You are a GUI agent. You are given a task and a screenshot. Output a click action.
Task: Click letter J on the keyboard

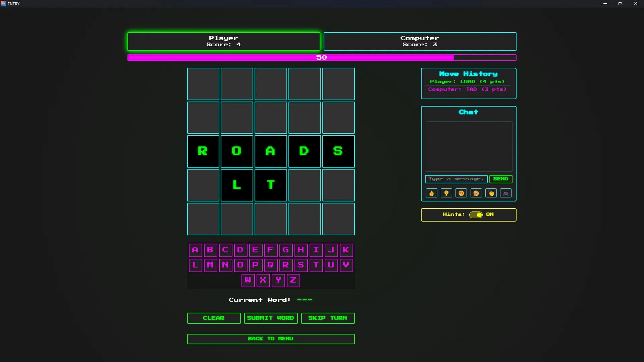tap(331, 250)
